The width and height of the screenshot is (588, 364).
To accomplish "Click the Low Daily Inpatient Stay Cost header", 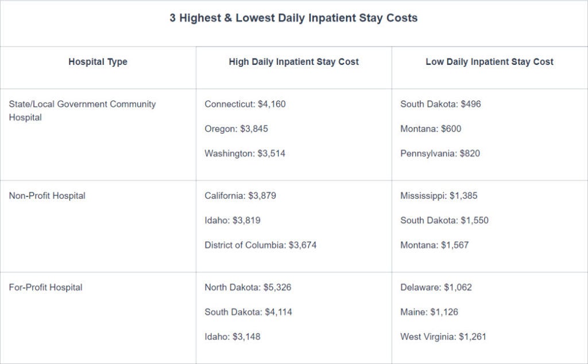I will (x=489, y=62).
